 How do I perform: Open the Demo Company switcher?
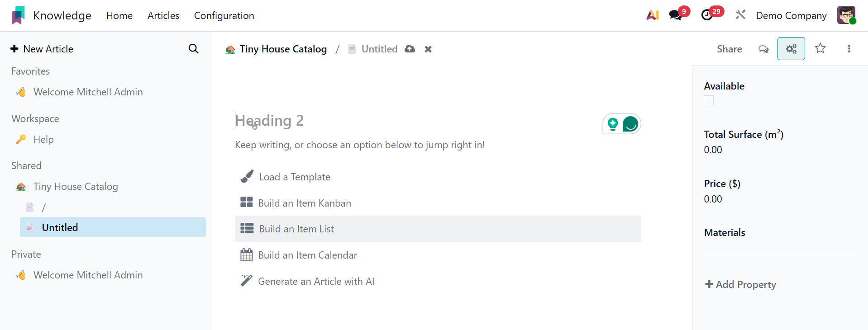pyautogui.click(x=791, y=15)
